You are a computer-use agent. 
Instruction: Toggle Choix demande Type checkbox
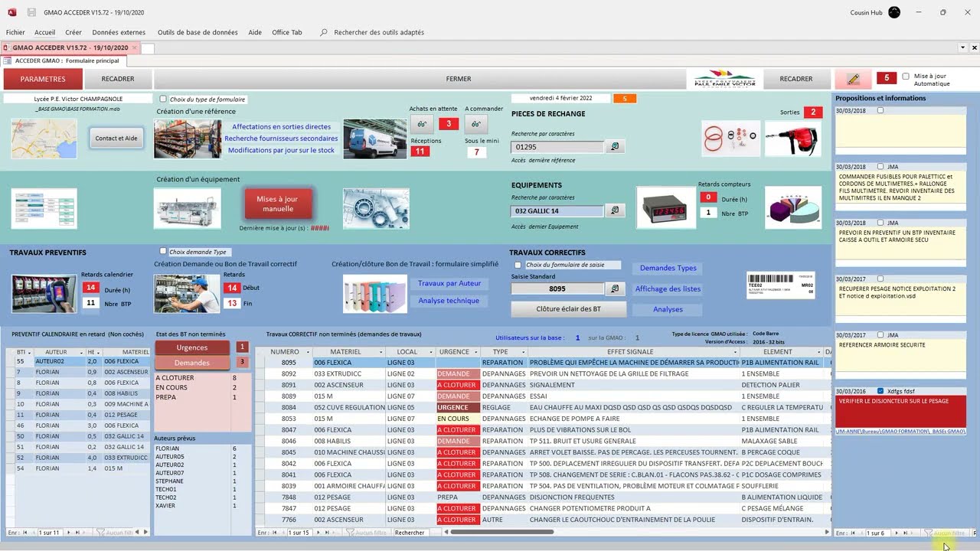tap(163, 251)
